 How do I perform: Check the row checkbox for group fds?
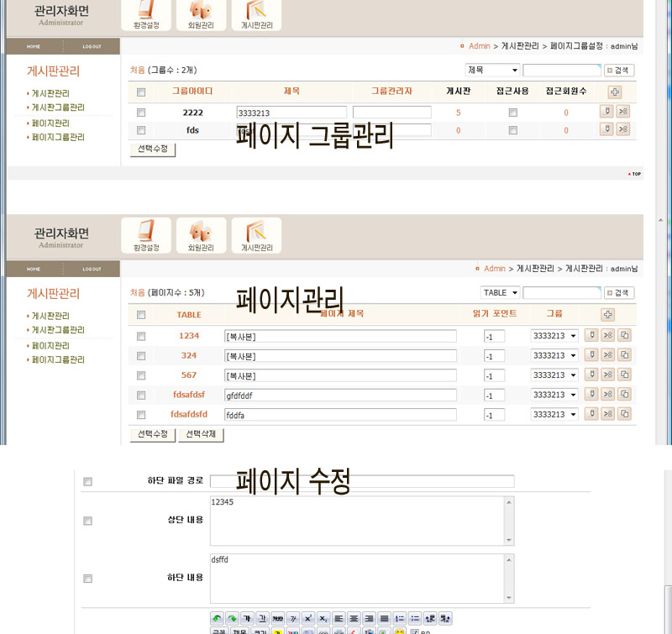pos(141,130)
